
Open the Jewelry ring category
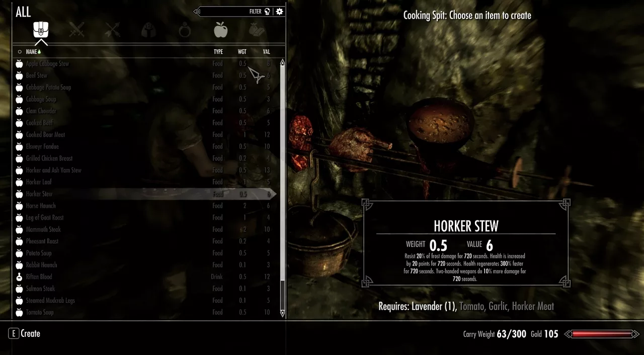(185, 30)
